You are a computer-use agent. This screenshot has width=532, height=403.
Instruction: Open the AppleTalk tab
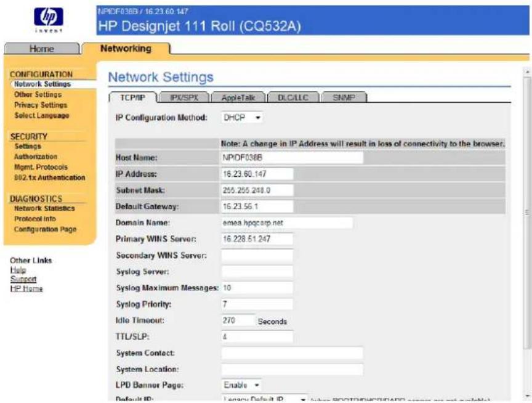(x=238, y=98)
